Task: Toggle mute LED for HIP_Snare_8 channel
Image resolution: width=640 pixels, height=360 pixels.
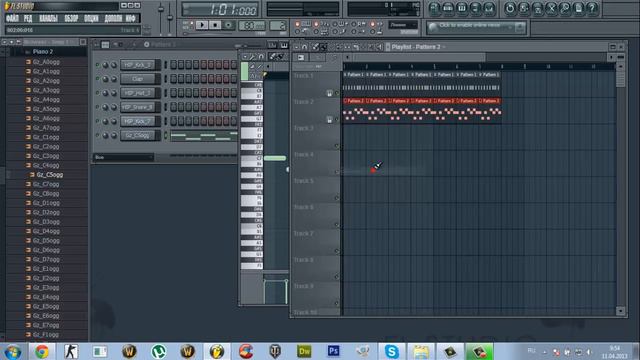Action: (98, 107)
